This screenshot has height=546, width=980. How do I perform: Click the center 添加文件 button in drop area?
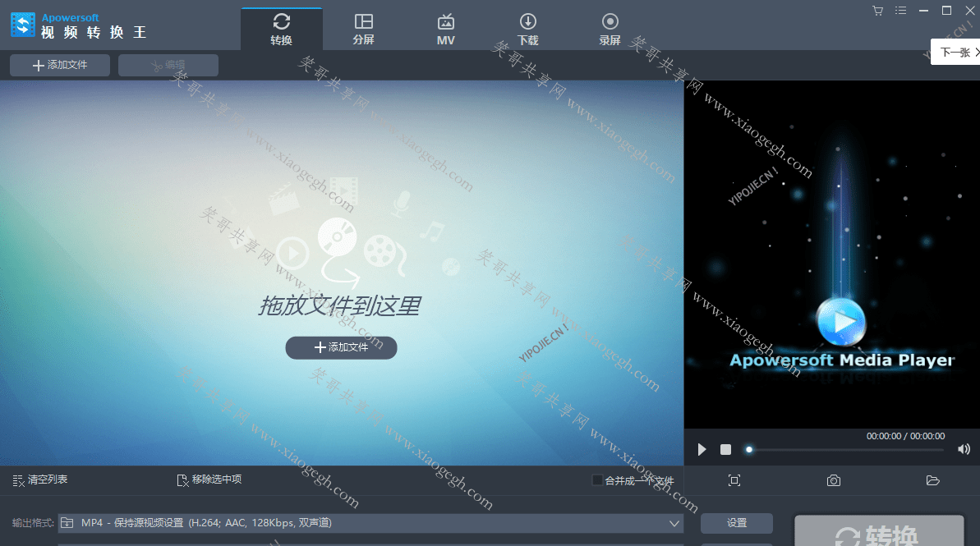point(341,347)
